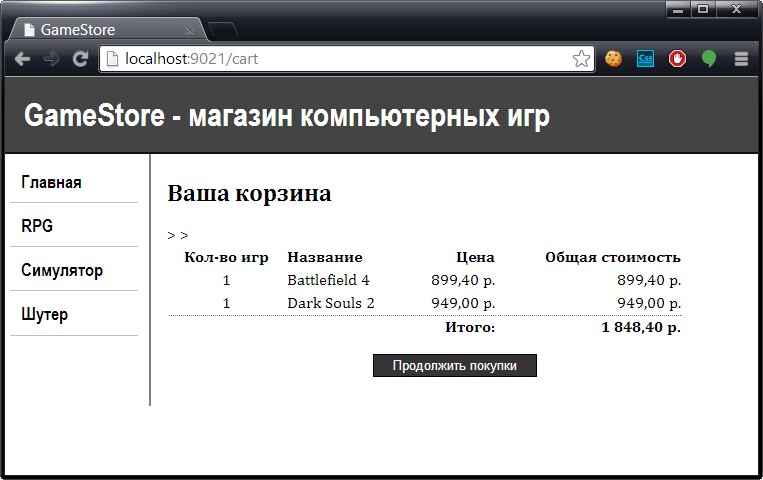Select the GameStore browser tab
The height and width of the screenshot is (480, 763).
click(x=107, y=30)
